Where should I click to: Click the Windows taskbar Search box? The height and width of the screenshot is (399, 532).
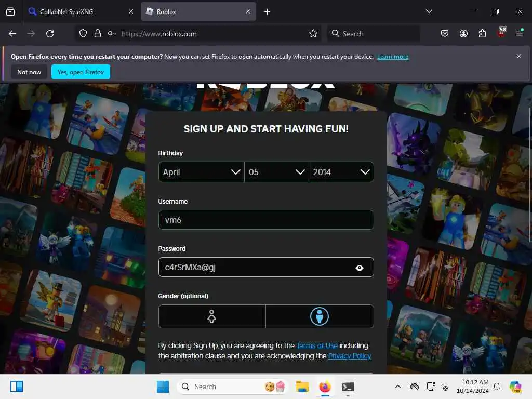coord(232,387)
